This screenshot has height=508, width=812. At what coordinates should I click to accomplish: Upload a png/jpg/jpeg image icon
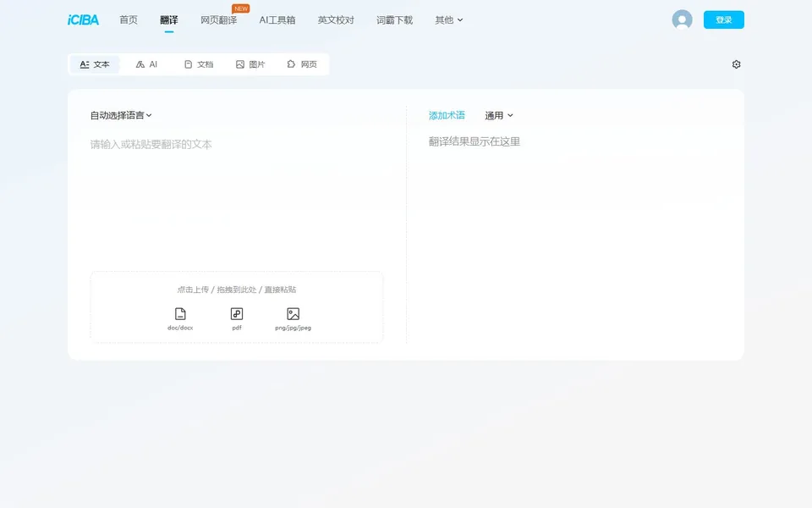click(294, 314)
